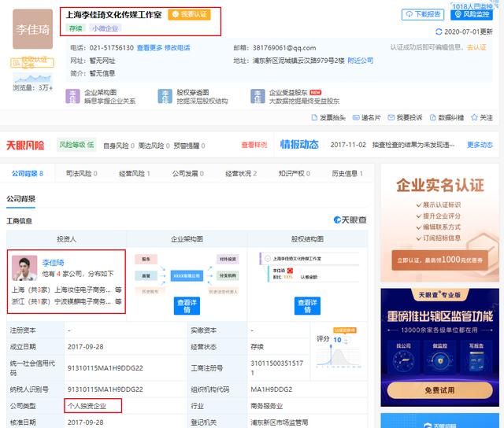Screen dimensions: 504x428
Task: Open the 附近公司 link
Action: (361, 61)
